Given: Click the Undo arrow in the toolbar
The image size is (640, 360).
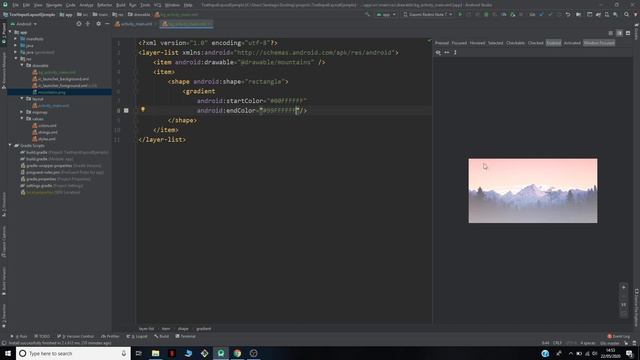Looking at the screenshot, I should 568,14.
